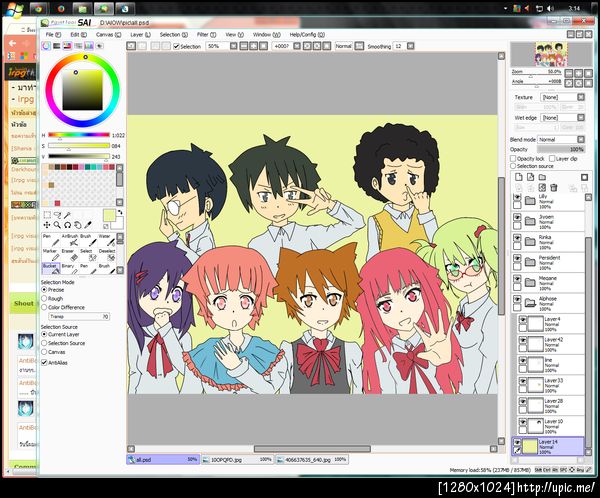This screenshot has height=498, width=600.
Task: Choose the Eraser tool
Action: [x=69, y=255]
